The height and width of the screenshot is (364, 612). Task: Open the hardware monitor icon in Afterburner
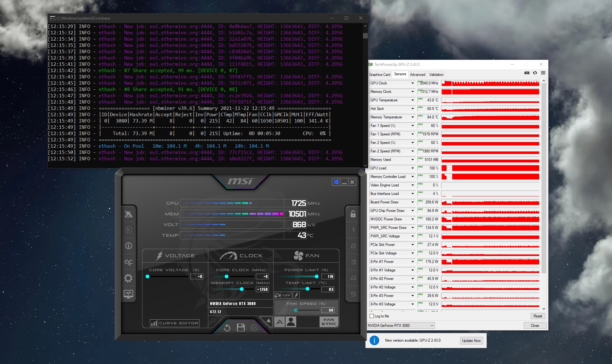coord(129,294)
